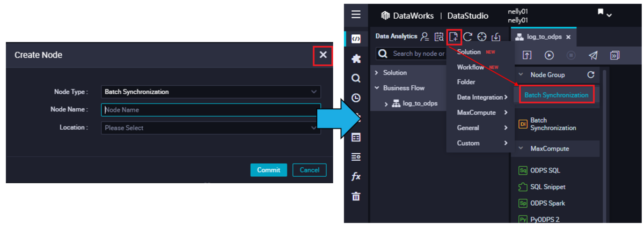Open the fx functions sidebar icon
The height and width of the screenshot is (232, 644).
pos(356,176)
